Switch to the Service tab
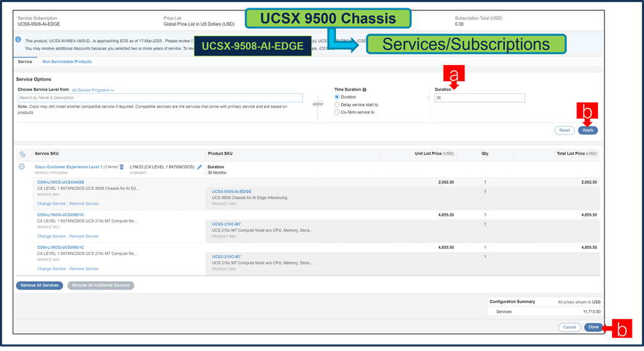This screenshot has width=644, height=351. point(25,61)
